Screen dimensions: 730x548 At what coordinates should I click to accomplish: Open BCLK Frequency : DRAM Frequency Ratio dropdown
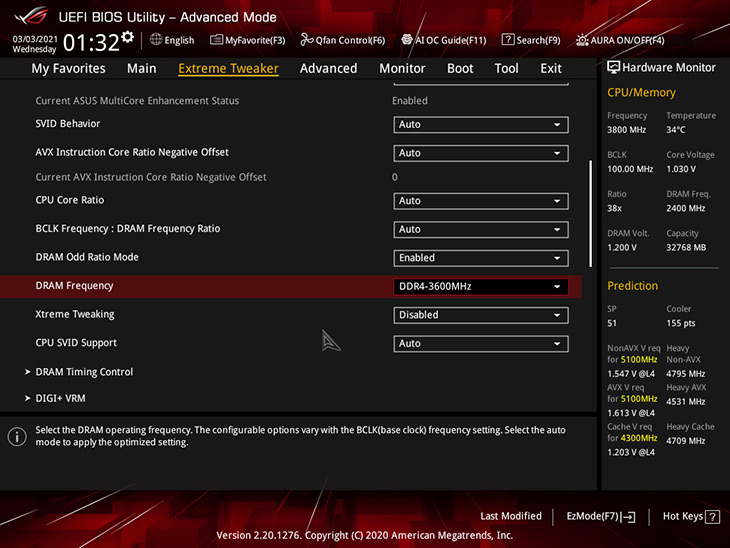tap(481, 230)
